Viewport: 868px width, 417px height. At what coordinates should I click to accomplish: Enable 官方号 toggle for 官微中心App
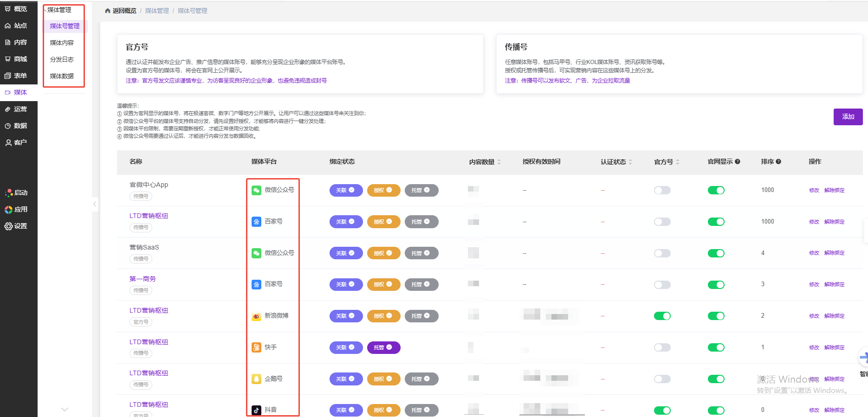point(662,190)
